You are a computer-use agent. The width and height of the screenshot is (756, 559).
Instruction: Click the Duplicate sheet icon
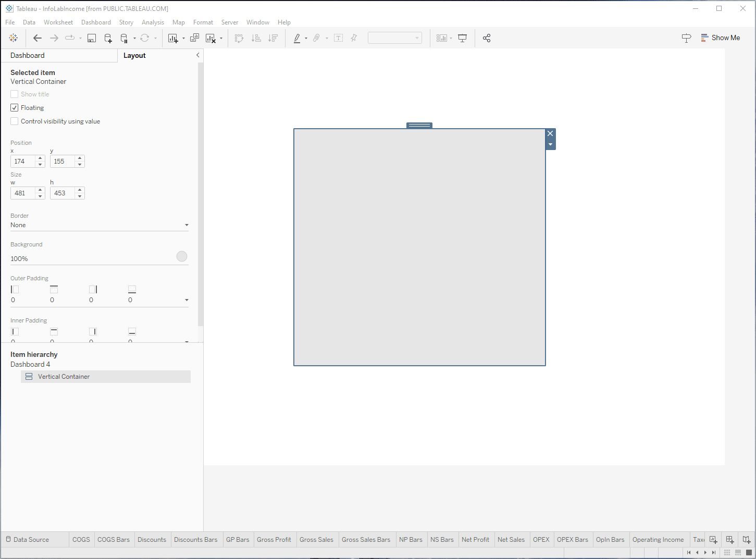tap(194, 38)
